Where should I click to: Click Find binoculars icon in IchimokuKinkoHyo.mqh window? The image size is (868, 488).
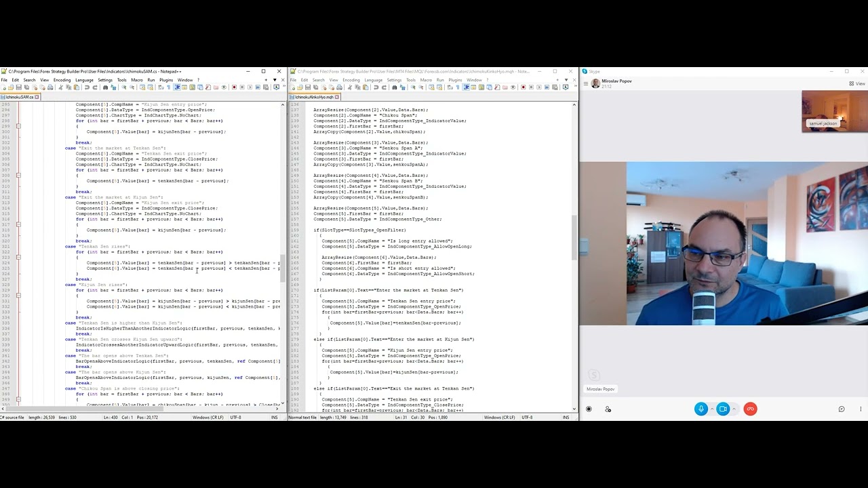click(x=394, y=87)
